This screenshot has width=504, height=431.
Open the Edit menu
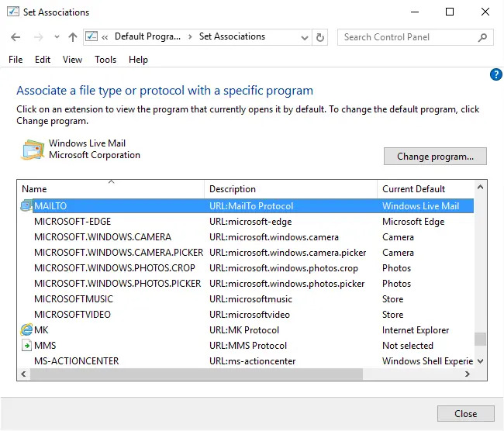pos(43,60)
